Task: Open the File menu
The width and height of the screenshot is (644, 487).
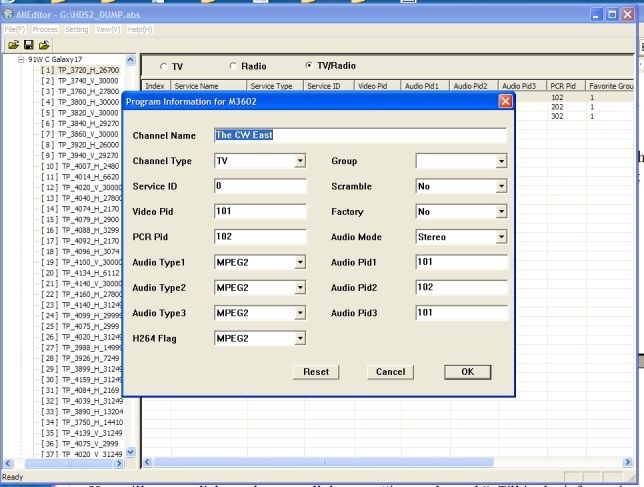Action: (15, 30)
